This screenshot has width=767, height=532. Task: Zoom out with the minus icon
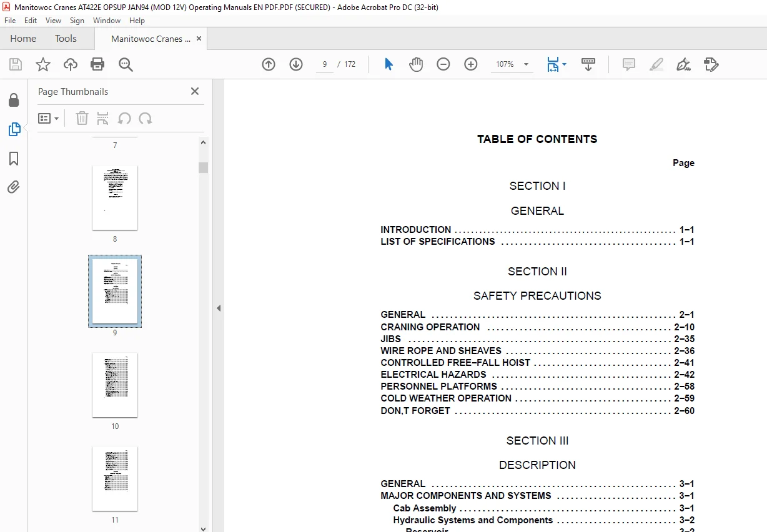click(x=443, y=64)
